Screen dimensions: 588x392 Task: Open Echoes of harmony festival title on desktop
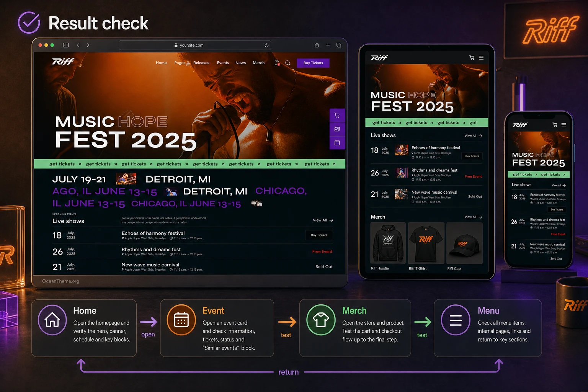click(x=153, y=233)
